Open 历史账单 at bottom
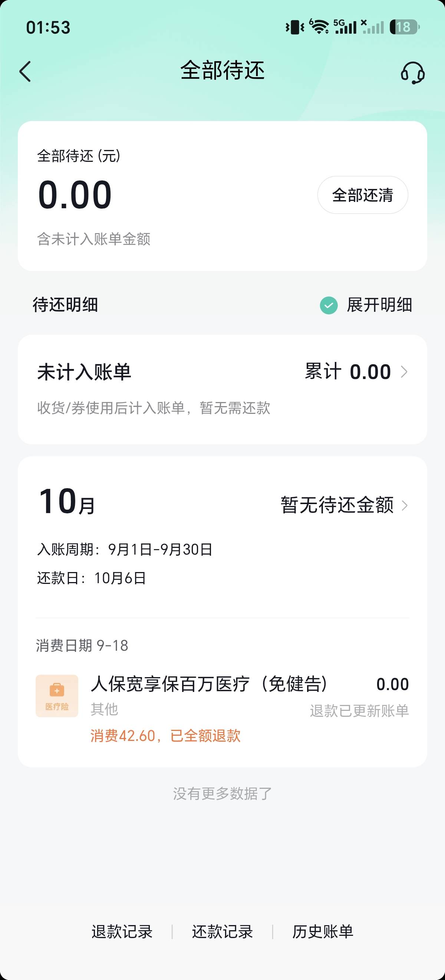Viewport: 445px width, 980px height. point(323,932)
